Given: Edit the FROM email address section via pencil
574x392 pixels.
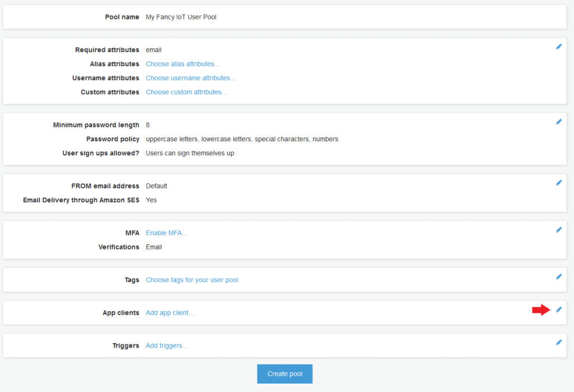Looking at the screenshot, I should pos(558,182).
